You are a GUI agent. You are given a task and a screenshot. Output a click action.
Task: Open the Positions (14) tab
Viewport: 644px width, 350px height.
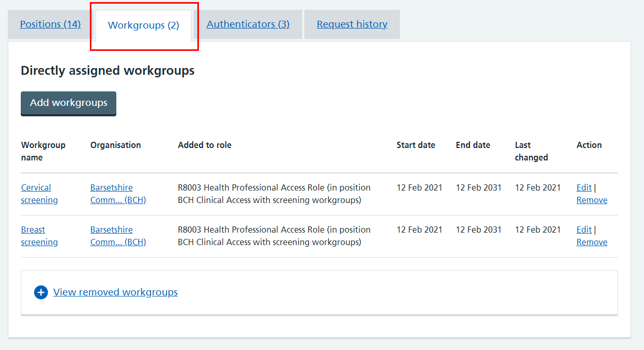coord(50,24)
